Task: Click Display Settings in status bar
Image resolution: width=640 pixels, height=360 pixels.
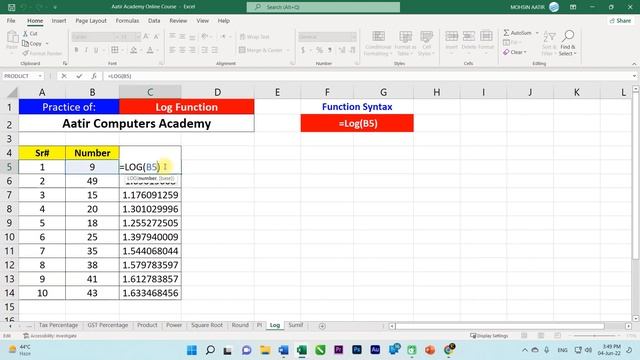Action: [x=489, y=336]
